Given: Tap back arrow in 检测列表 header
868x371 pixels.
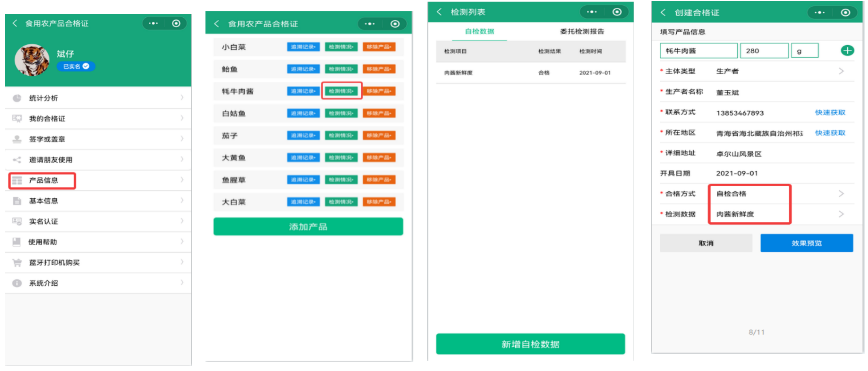Looking at the screenshot, I should (439, 12).
